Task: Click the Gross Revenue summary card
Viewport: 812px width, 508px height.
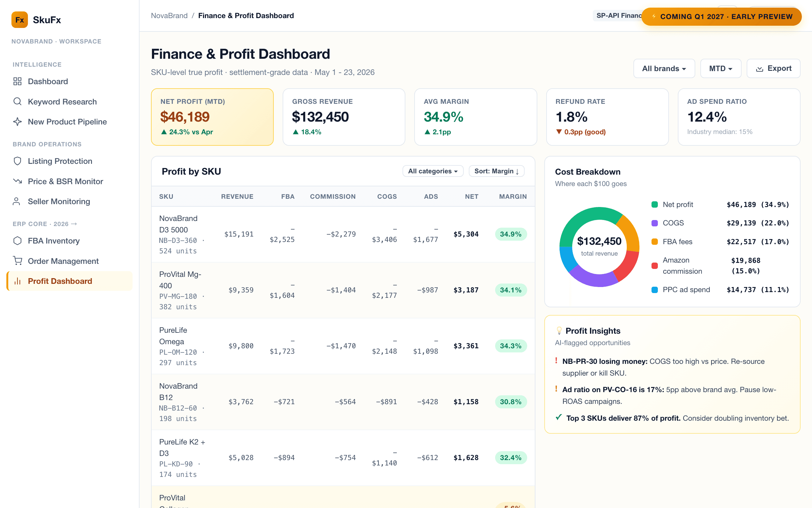Action: (344, 117)
